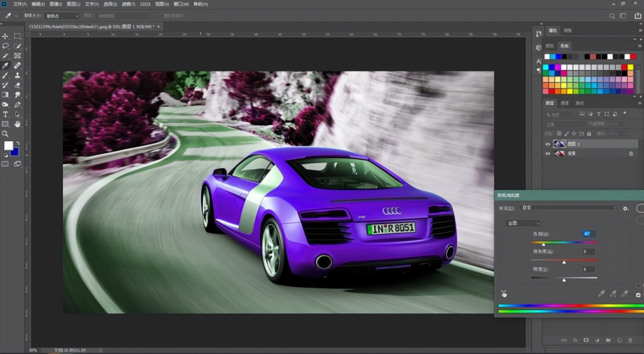The image size is (644, 354).
Task: Open the Preset dropdown in Hue/Saturation dialog
Action: click(569, 208)
